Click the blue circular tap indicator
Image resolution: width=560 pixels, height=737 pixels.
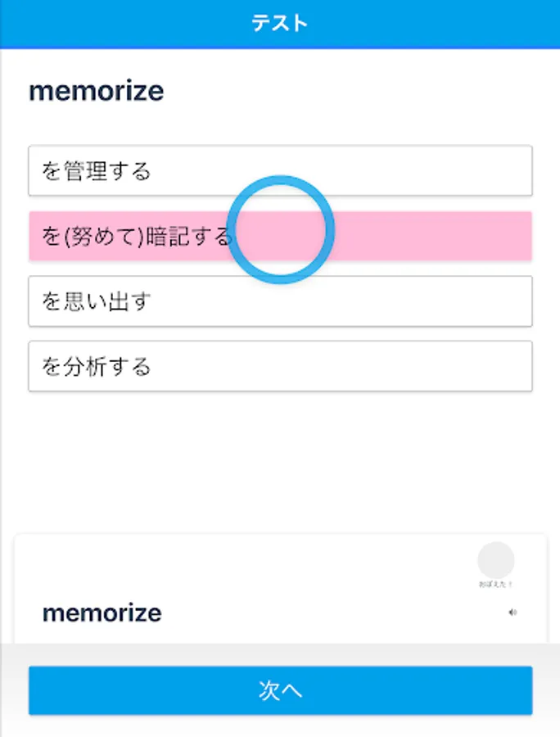(281, 229)
